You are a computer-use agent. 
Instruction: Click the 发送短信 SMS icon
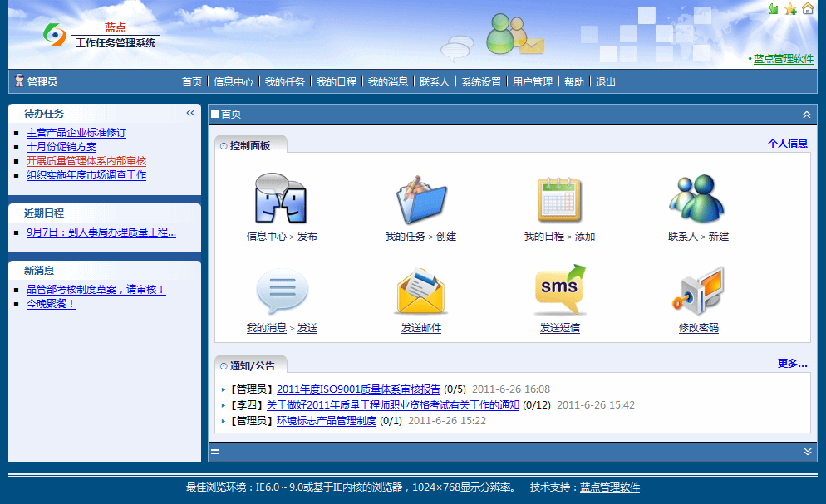pos(559,291)
